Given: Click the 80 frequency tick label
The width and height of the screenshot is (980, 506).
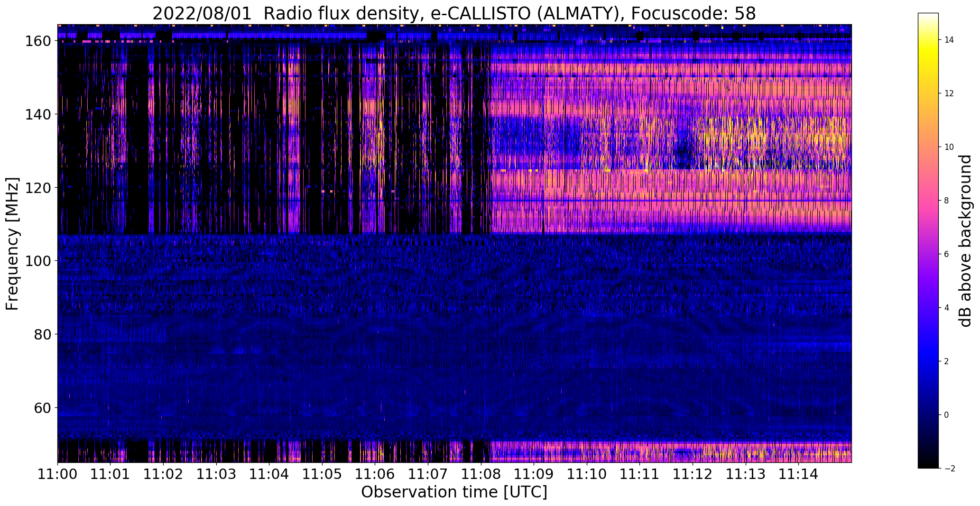Looking at the screenshot, I should tap(43, 334).
